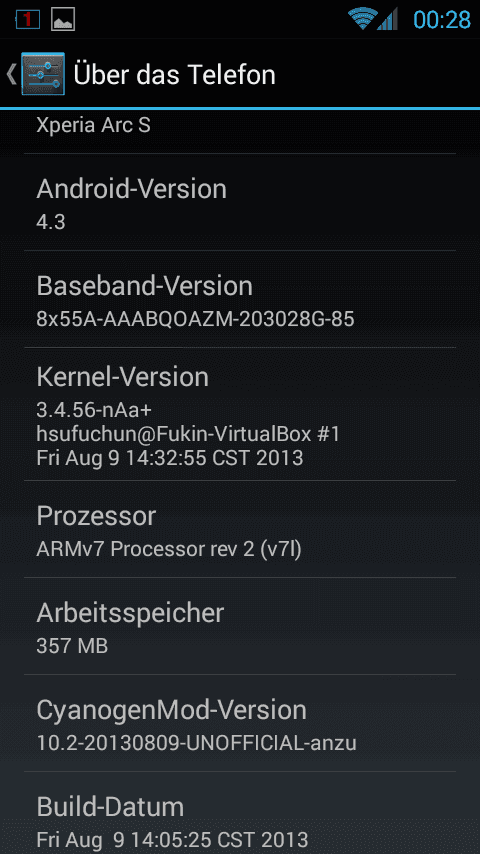
Task: Tap the Settings sliders app icon
Action: click(43, 74)
